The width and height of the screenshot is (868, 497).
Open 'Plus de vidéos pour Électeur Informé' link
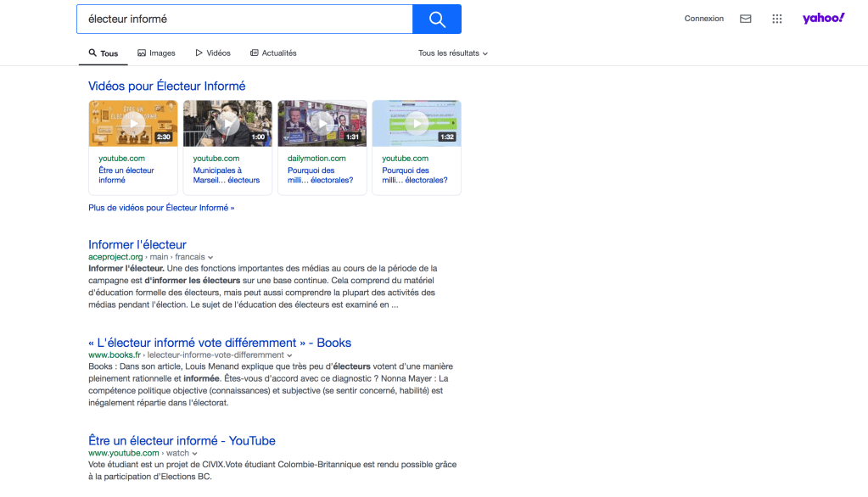161,208
